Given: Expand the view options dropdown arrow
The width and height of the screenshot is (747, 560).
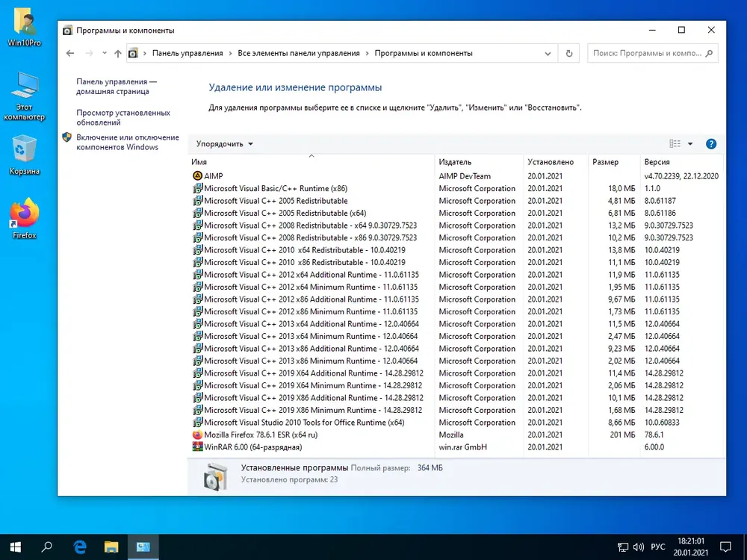Looking at the screenshot, I should 689,144.
